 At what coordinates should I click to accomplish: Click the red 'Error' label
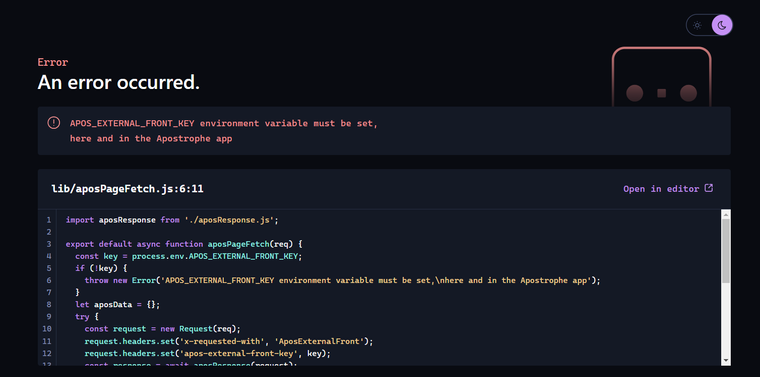click(53, 62)
